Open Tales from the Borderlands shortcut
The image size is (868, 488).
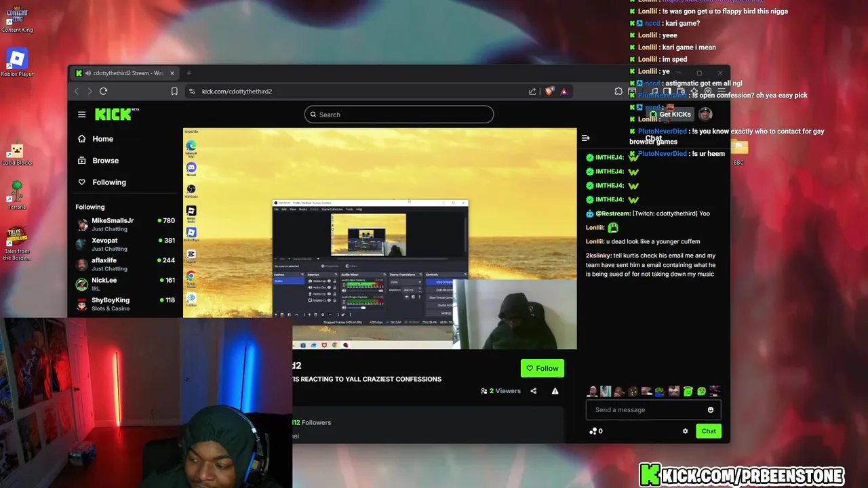(16, 243)
